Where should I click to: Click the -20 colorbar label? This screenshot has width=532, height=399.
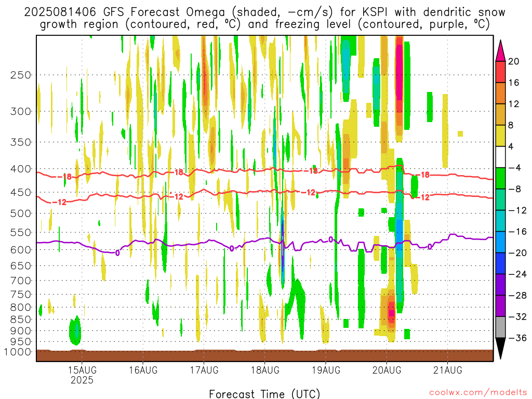517,253
